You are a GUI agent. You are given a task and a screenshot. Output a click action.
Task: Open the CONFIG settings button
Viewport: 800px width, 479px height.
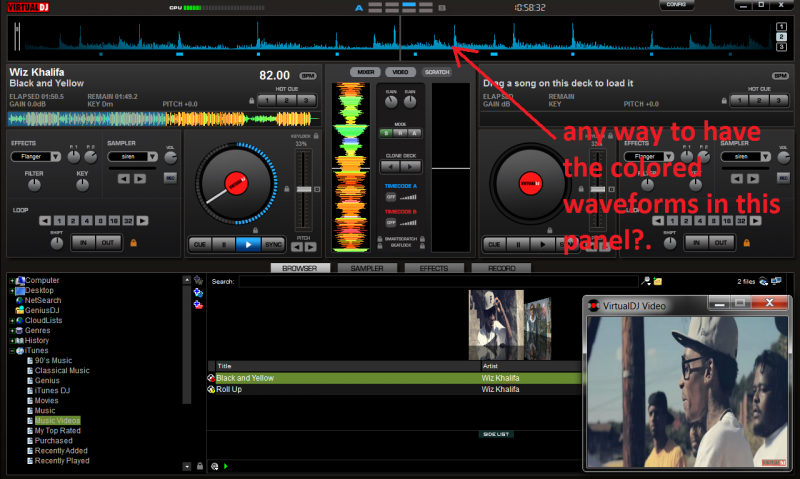pos(676,5)
